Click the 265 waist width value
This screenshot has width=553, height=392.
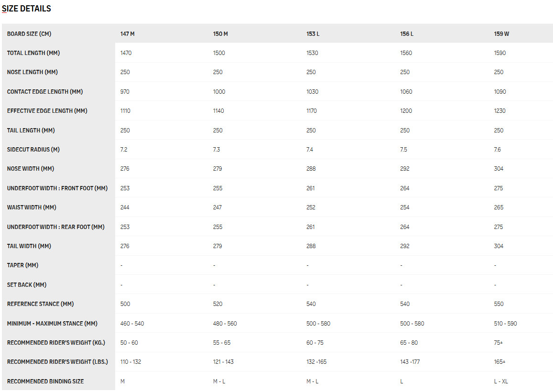(499, 207)
